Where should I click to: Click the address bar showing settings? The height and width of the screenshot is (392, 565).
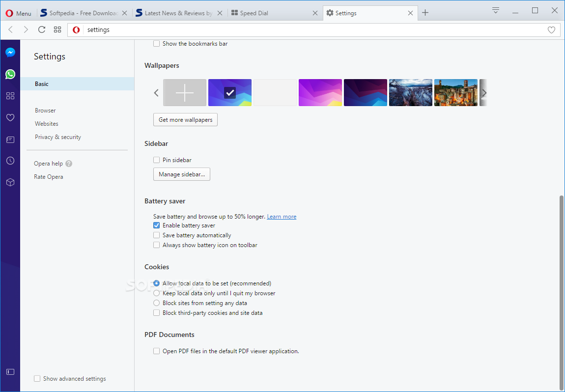click(x=313, y=30)
